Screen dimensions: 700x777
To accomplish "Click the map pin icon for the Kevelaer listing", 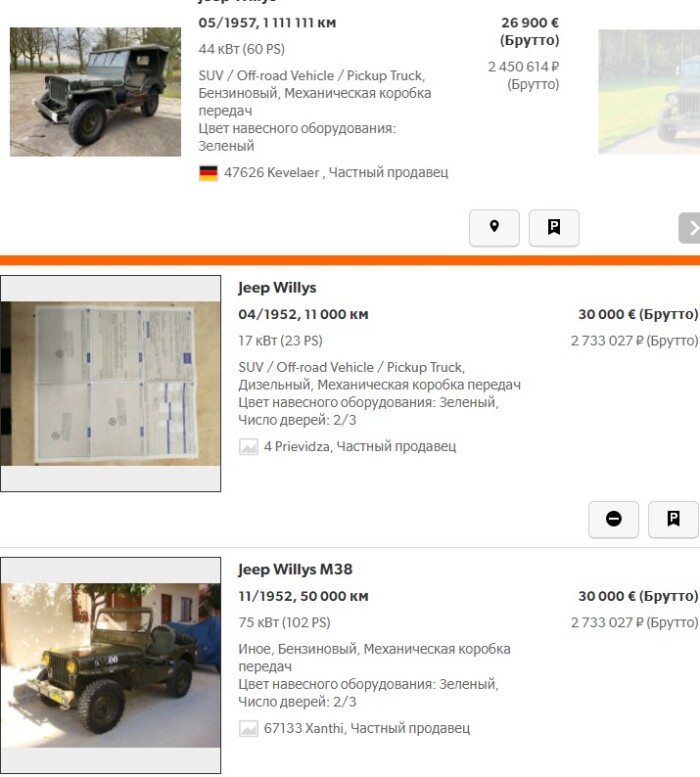I will pos(494,227).
